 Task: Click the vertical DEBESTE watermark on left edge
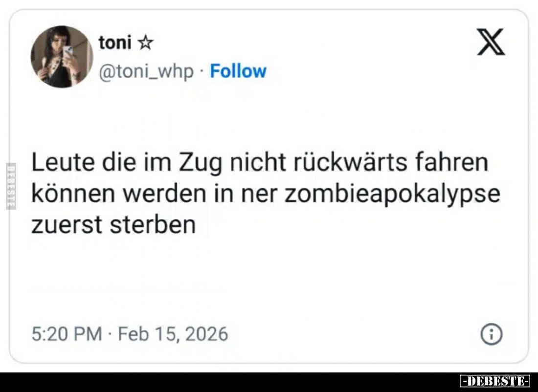point(11,186)
